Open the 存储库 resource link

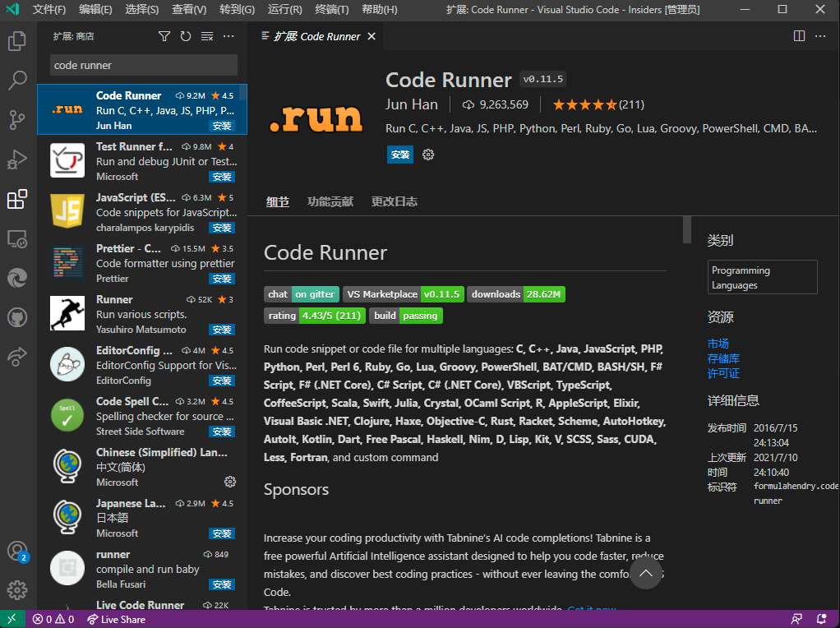723,358
